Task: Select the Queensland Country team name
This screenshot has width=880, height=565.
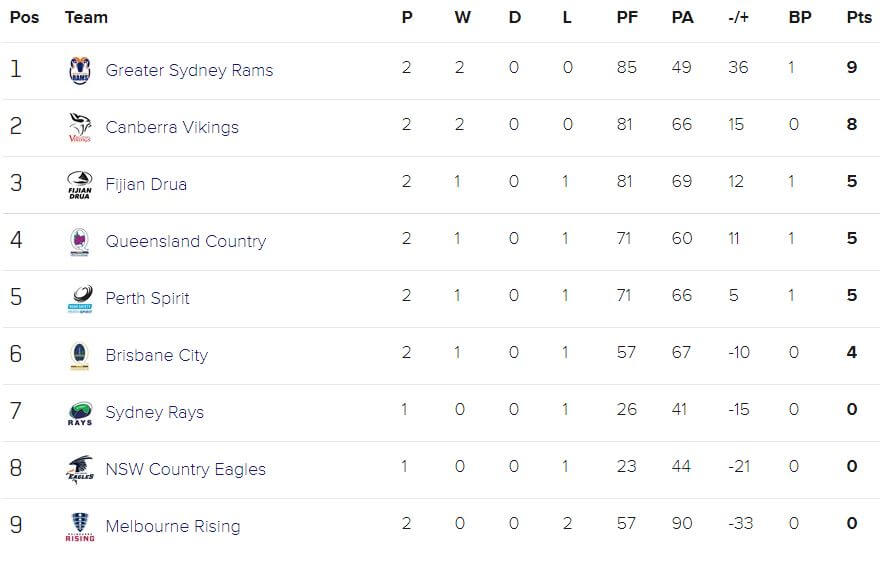Action: [186, 241]
